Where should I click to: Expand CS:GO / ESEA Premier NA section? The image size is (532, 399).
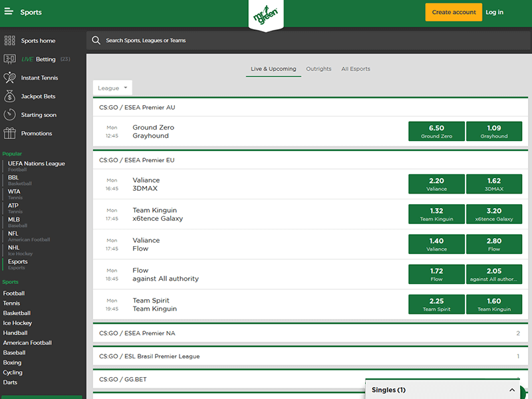[310, 333]
